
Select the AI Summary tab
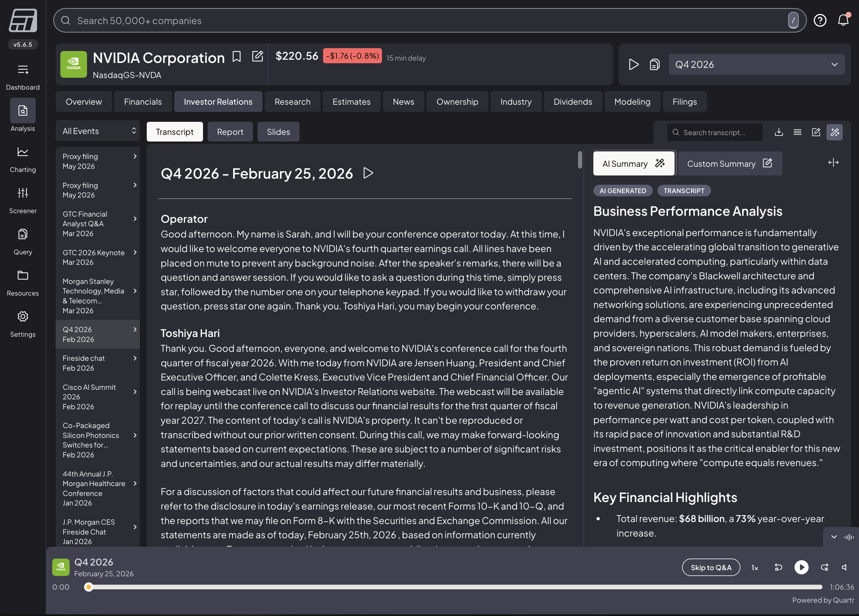[634, 164]
